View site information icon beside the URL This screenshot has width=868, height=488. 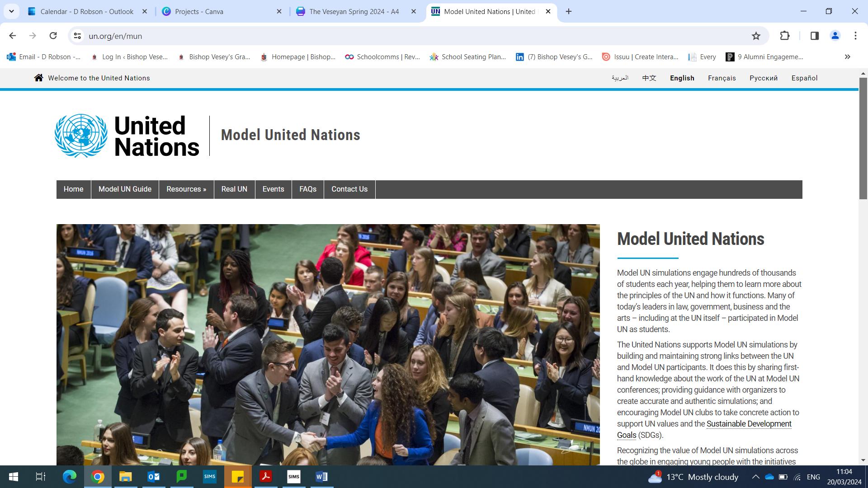point(77,36)
